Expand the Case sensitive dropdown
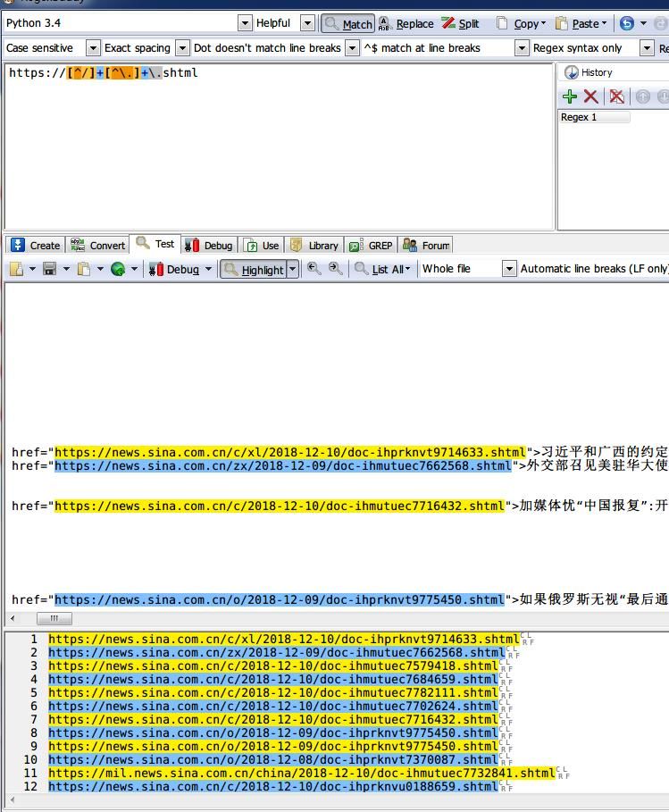The height and width of the screenshot is (812, 669). 93,48
